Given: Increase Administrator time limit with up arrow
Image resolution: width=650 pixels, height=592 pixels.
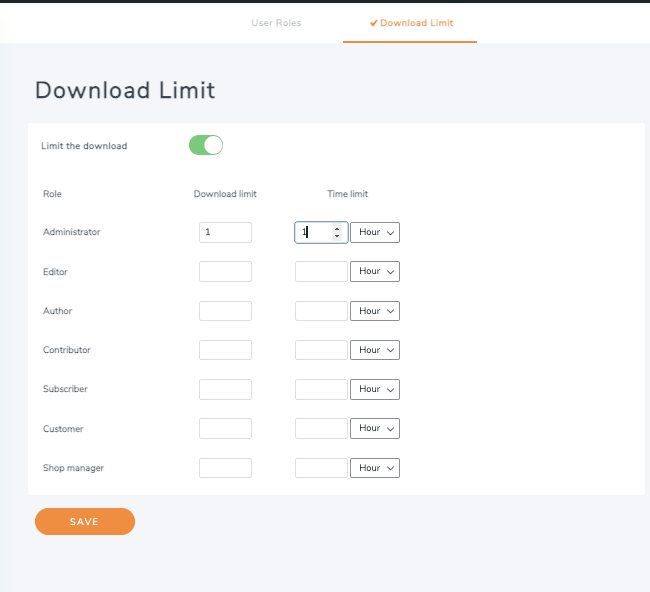Looking at the screenshot, I should coord(337,228).
